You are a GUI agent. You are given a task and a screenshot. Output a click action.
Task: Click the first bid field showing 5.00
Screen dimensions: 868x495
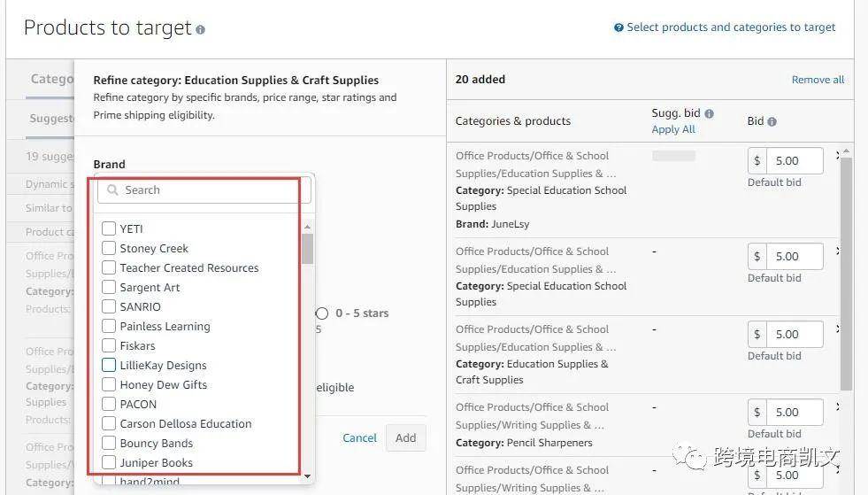(795, 160)
